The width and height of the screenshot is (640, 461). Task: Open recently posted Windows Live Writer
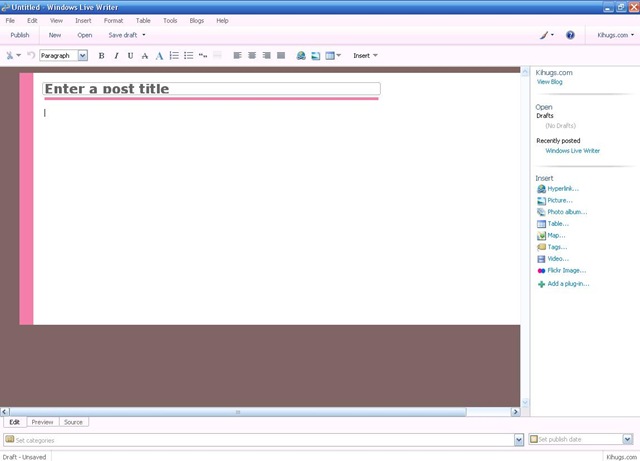(x=573, y=151)
